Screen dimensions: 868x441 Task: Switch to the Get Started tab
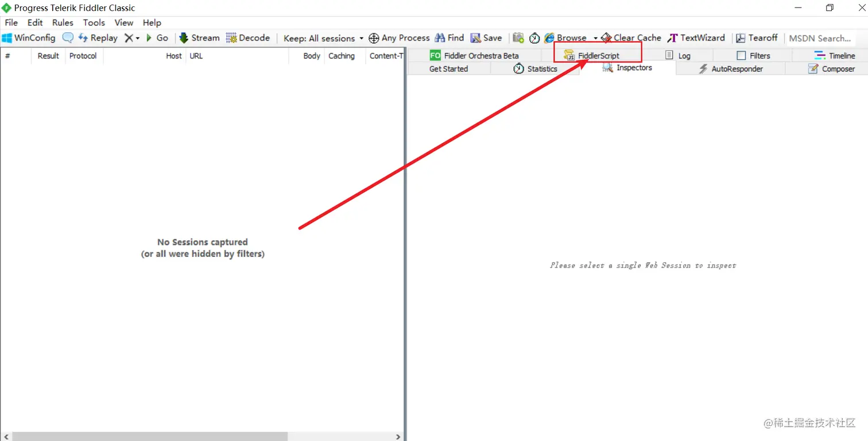point(448,69)
